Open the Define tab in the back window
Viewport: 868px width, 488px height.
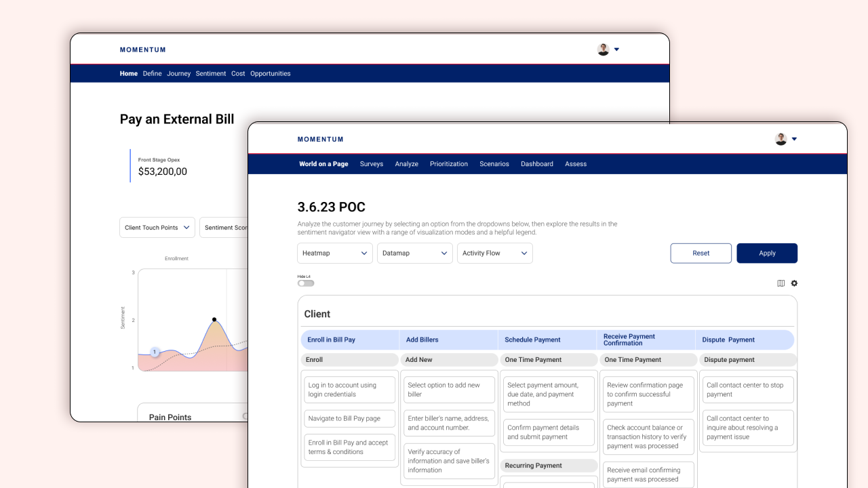[153, 74]
